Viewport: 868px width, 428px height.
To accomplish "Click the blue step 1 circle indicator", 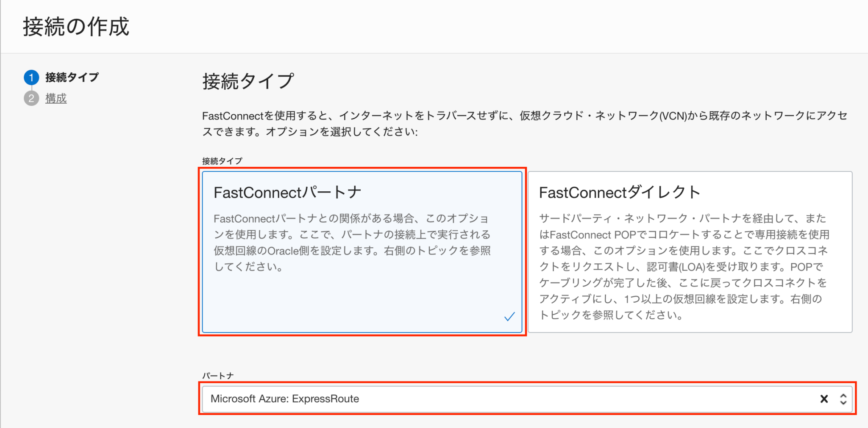I will (x=31, y=78).
